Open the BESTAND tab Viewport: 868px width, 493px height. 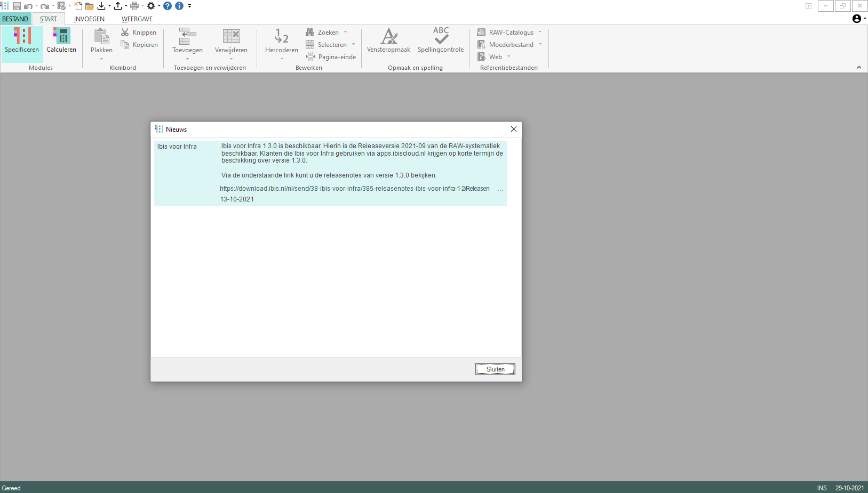[15, 19]
